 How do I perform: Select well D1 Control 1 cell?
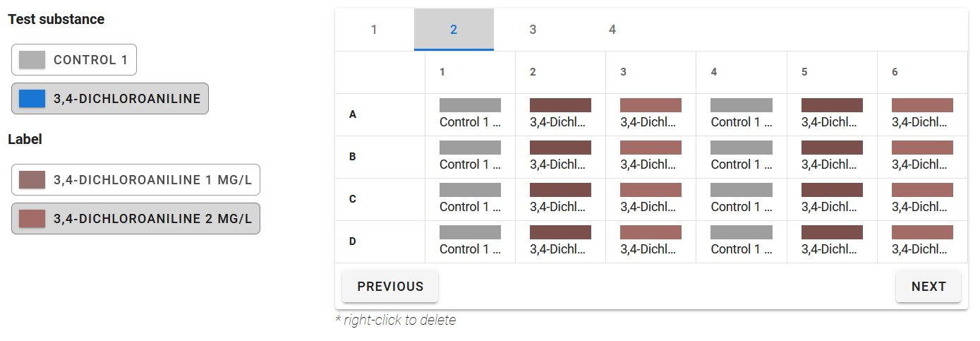click(x=470, y=241)
